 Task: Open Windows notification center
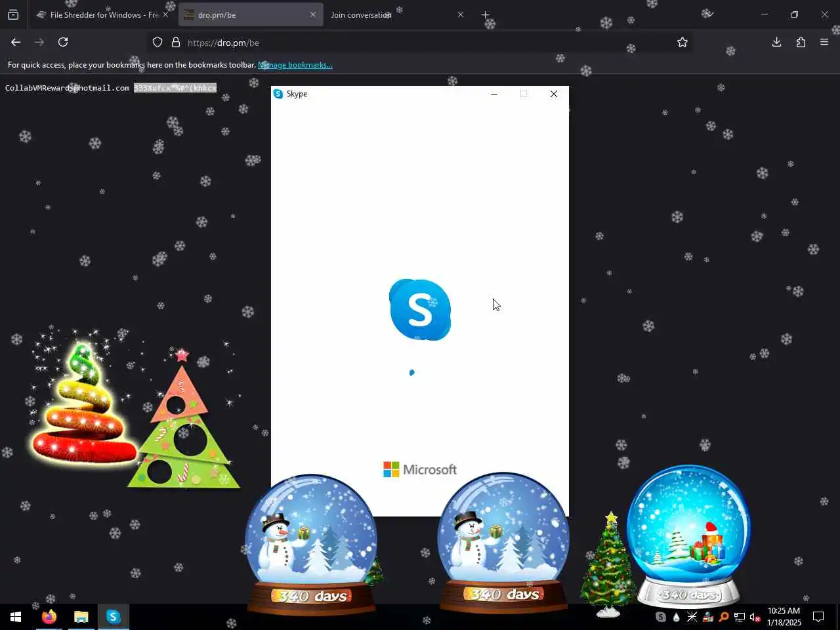coord(818,617)
